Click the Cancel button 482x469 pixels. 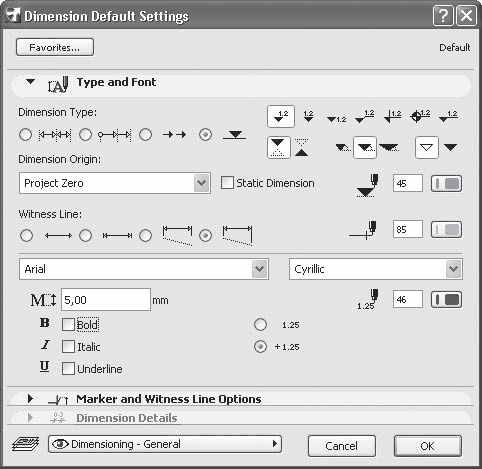coord(342,446)
